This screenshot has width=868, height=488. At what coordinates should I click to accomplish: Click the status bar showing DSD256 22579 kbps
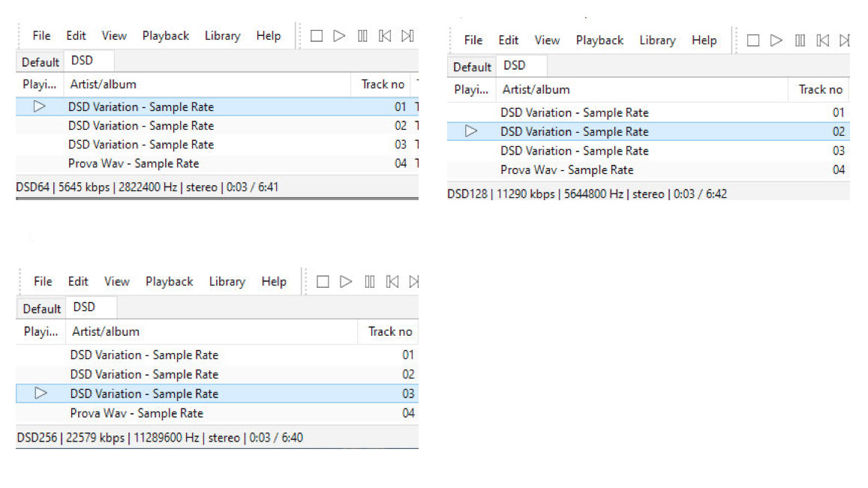(x=159, y=438)
